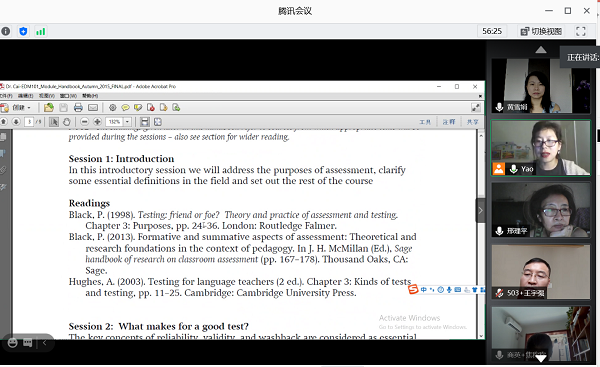Click the gear settings icon in Acrobat toolbar
600x367 pixels.
(x=112, y=108)
